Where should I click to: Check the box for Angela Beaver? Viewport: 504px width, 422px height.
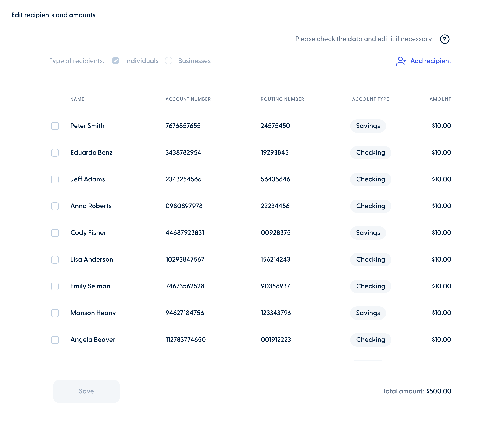[55, 340]
